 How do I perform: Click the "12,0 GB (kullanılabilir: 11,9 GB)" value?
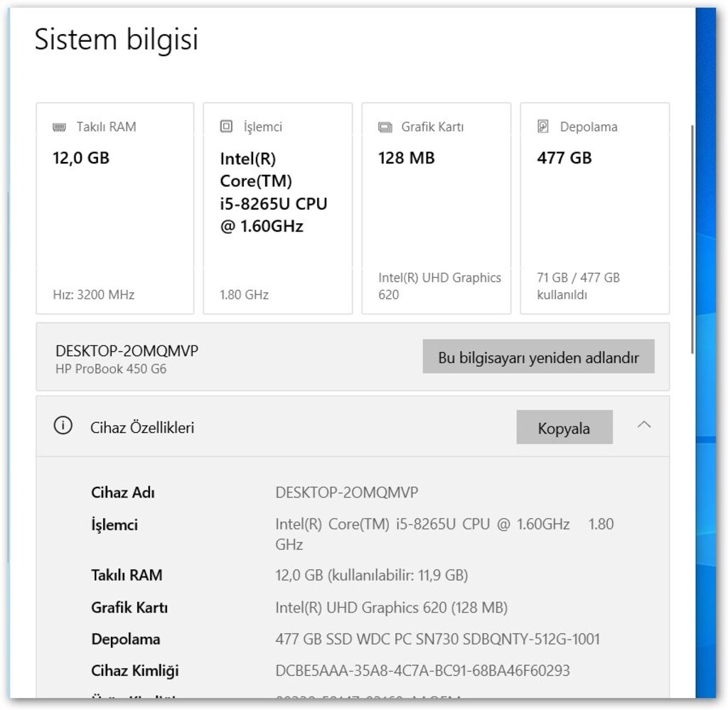pos(371,575)
